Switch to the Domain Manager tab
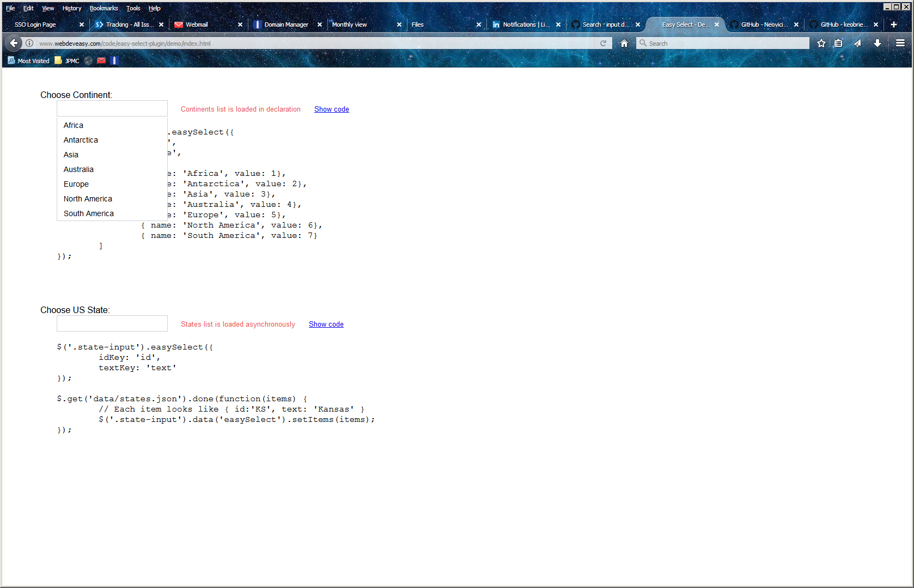This screenshot has width=914, height=588. pos(285,24)
